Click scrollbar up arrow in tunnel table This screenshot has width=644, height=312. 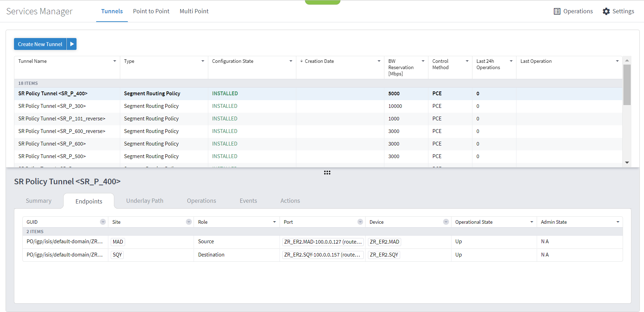click(627, 60)
